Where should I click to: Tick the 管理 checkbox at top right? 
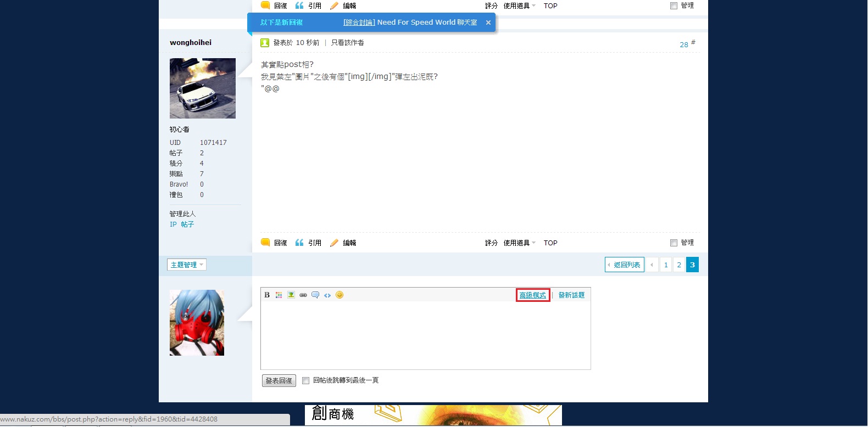pos(674,6)
